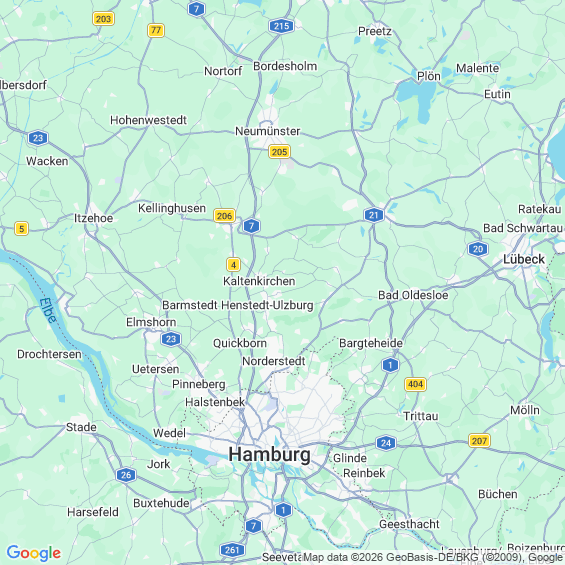This screenshot has width=565, height=565.
Task: Click the A 261 highway shield
Action: [x=232, y=550]
